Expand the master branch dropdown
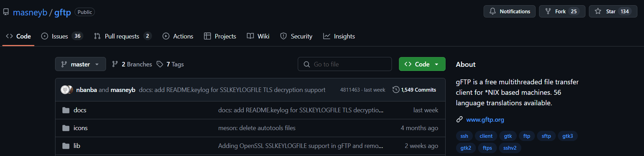The width and height of the screenshot is (644, 156). coord(81,64)
